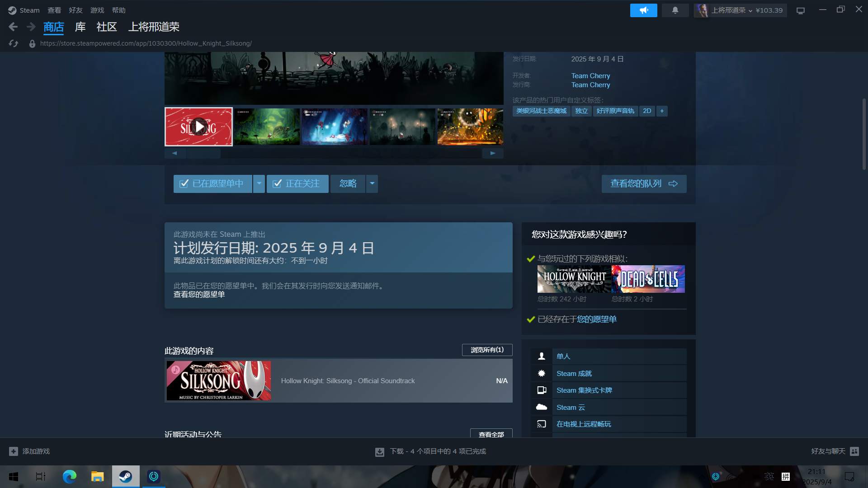Screen dimensions: 868x488
Task: Open Team Cherry developer link
Action: coord(590,76)
